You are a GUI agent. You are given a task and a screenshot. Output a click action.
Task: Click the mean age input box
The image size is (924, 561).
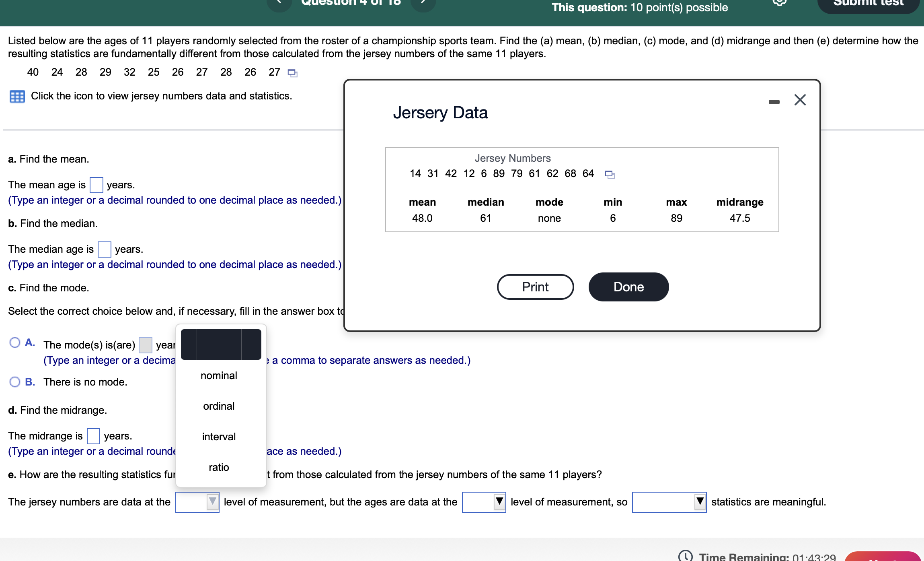click(x=96, y=185)
